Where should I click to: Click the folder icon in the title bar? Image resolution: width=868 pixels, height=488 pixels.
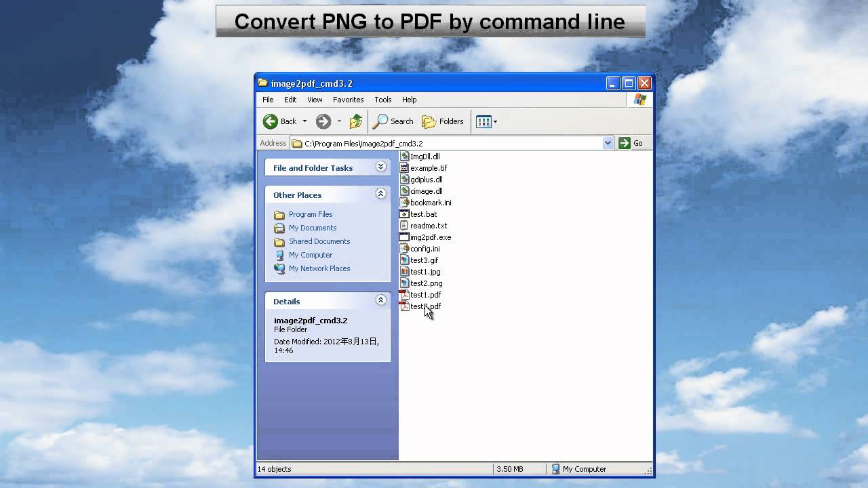point(263,83)
